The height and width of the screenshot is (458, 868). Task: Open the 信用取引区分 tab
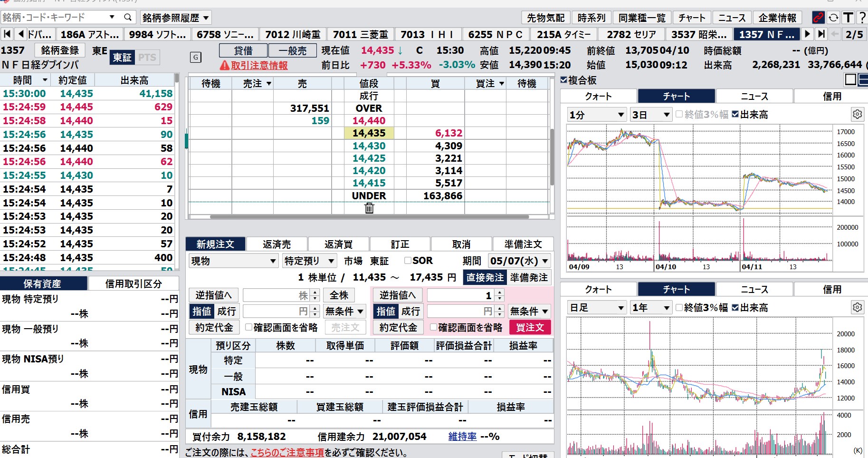(x=134, y=283)
